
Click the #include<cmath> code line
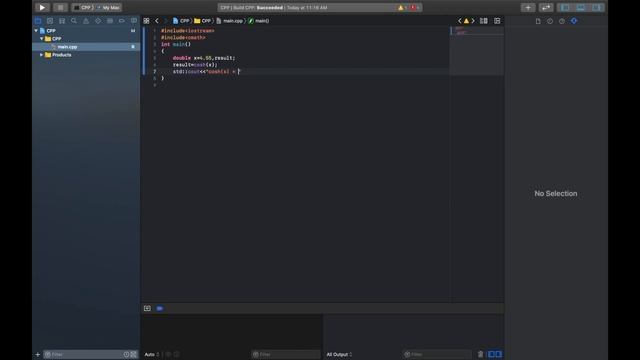tap(183, 38)
